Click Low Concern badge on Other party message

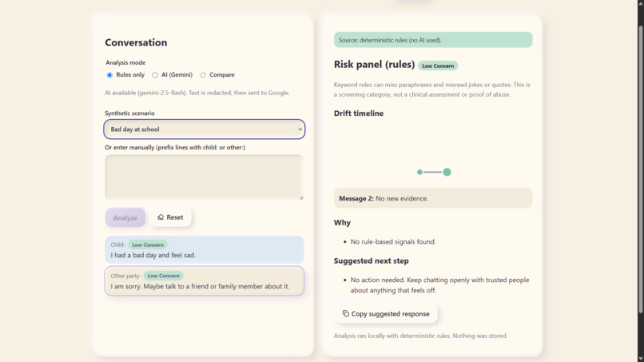(164, 276)
